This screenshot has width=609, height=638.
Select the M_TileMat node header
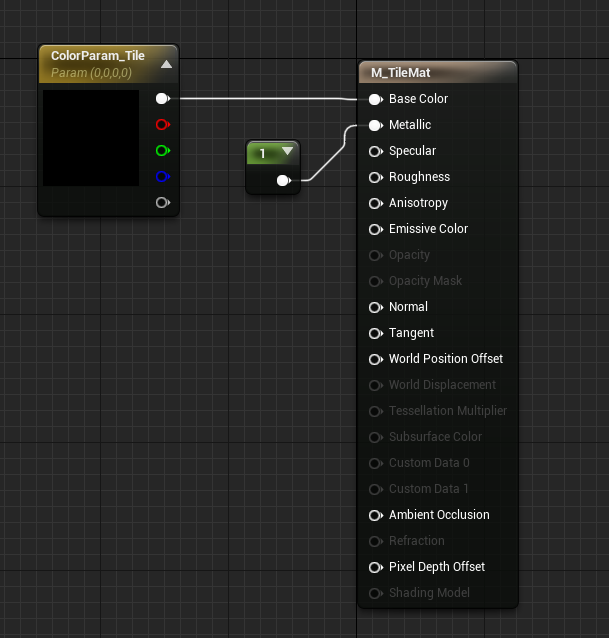438,72
